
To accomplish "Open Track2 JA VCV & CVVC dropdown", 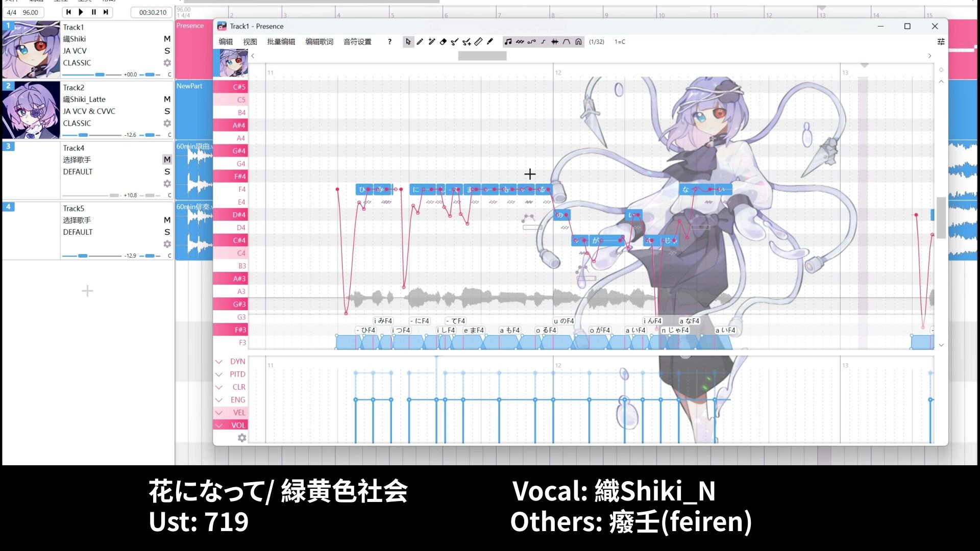I will (89, 111).
